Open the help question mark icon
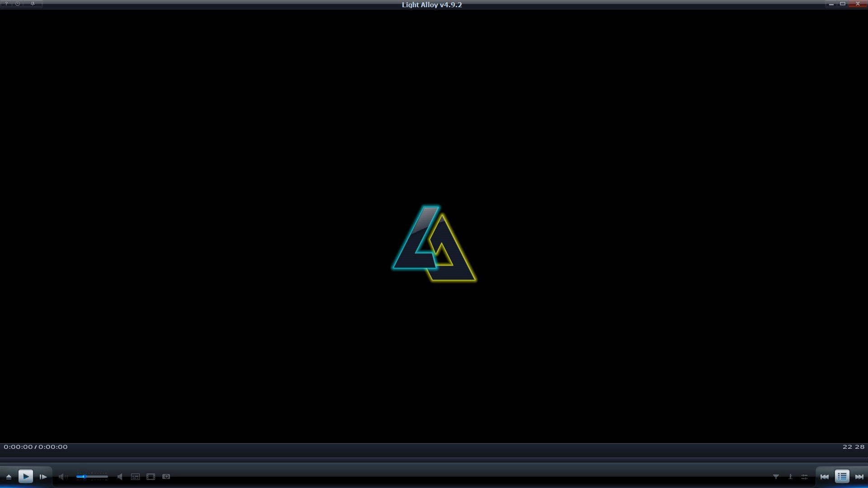The height and width of the screenshot is (488, 868). [6, 4]
